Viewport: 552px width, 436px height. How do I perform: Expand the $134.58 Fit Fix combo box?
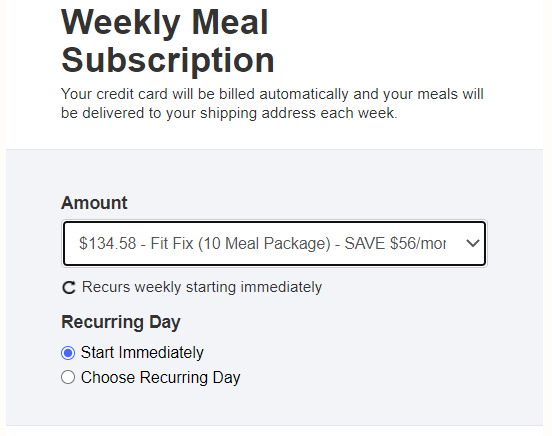click(274, 243)
